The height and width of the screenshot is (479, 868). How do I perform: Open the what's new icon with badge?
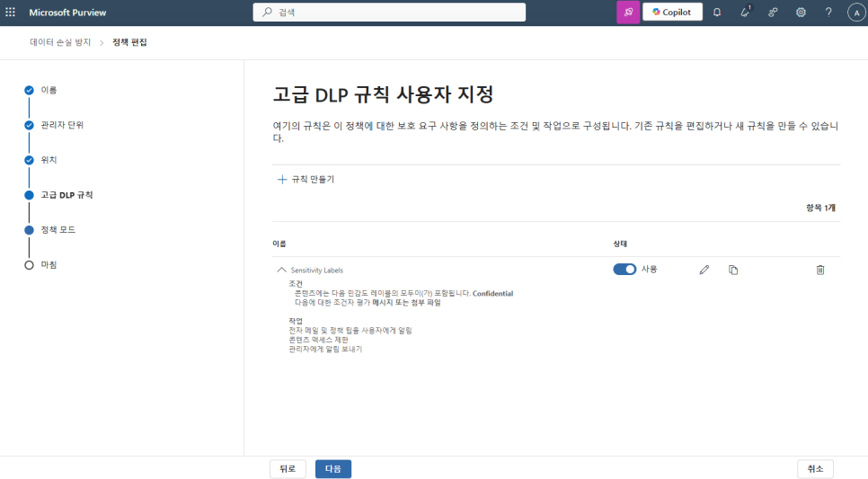745,12
